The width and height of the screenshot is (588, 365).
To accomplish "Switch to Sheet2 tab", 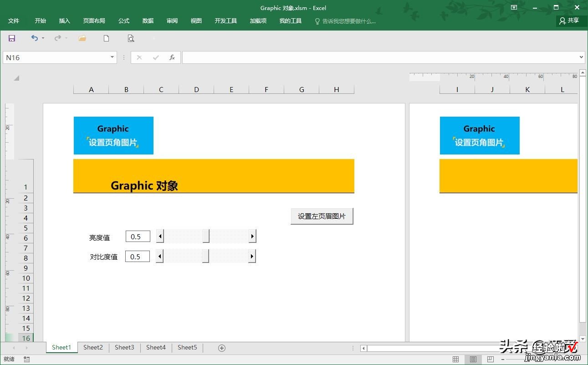I will click(93, 348).
